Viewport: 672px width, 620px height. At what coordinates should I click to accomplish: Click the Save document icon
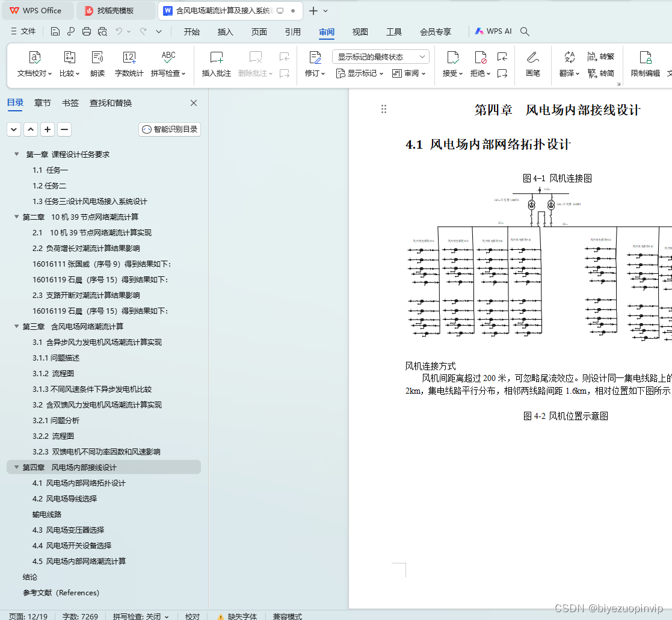click(55, 31)
